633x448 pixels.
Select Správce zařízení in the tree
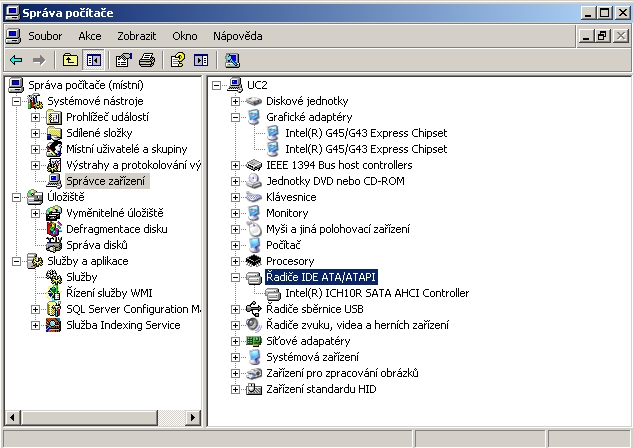[x=106, y=181]
